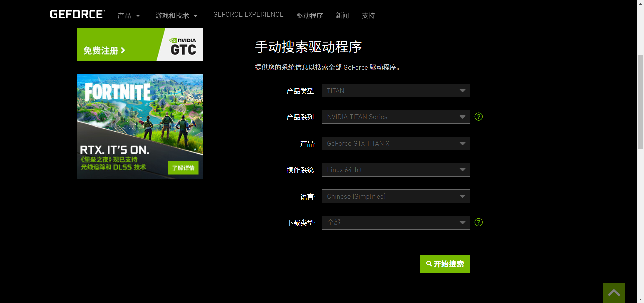Open the 新闻 menu item
Screen dimensions: 644x303
342,16
